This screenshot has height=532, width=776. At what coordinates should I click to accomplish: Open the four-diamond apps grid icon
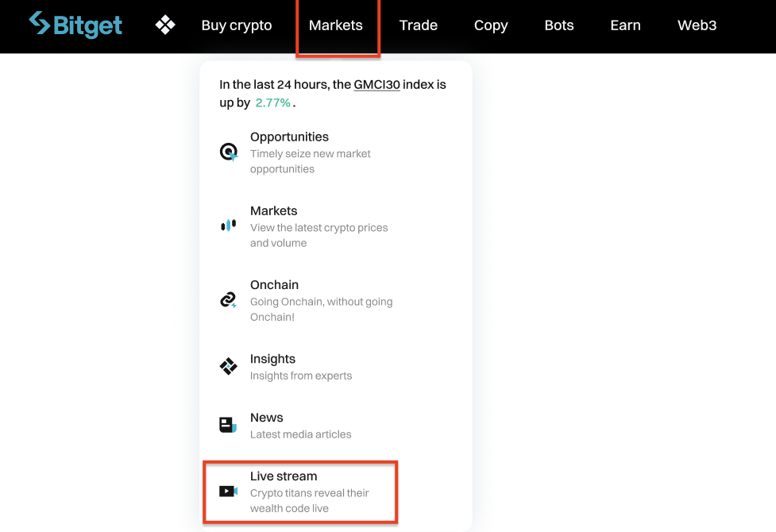pyautogui.click(x=165, y=25)
